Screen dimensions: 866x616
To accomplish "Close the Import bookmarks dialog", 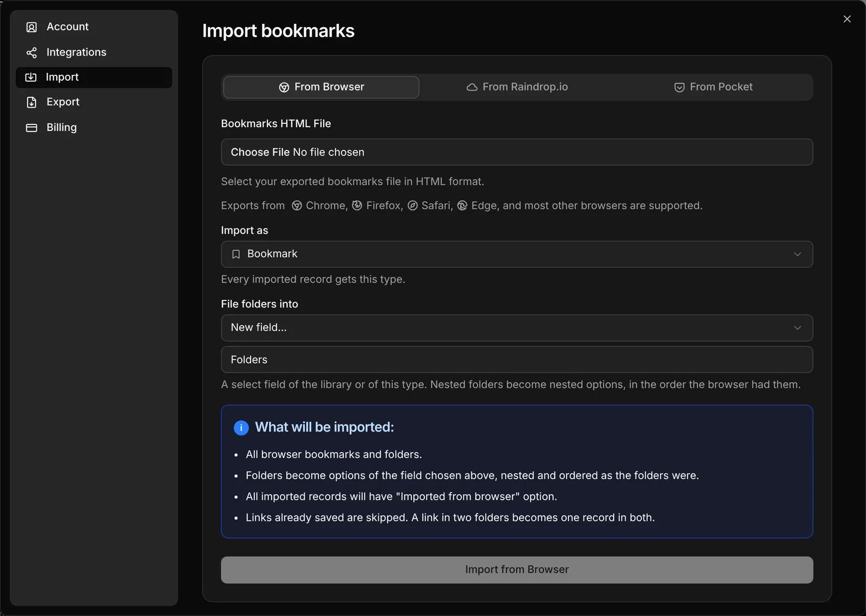I will pos(847,19).
